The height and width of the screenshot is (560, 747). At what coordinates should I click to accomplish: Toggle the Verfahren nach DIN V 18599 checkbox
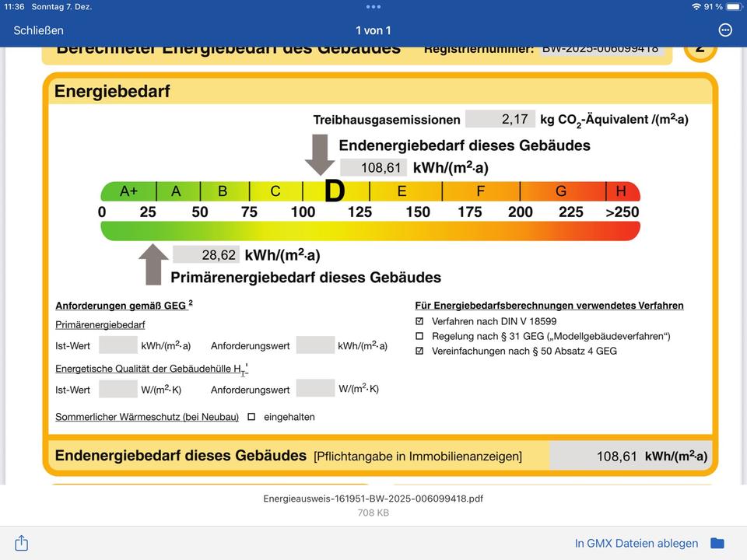(420, 321)
